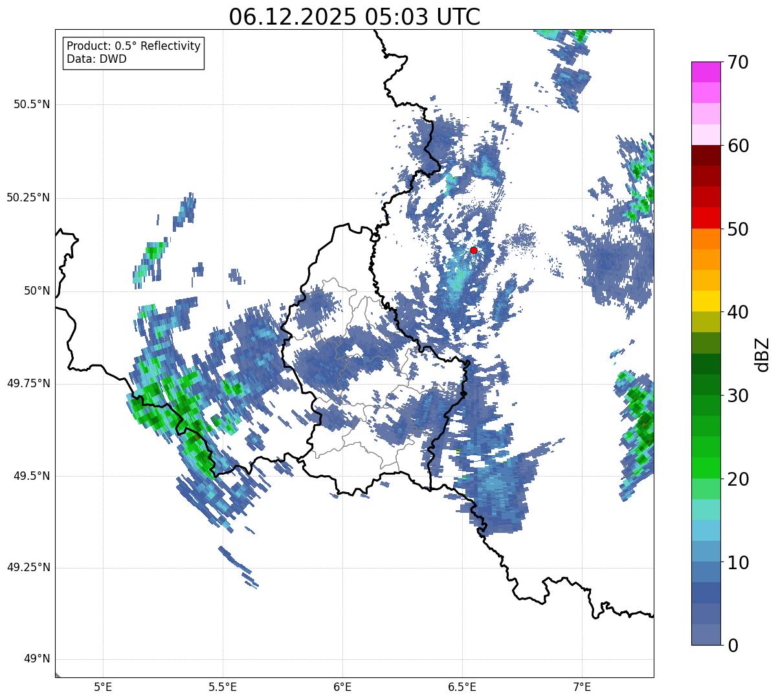778x700 pixels.
Task: Click the magenta top colorbar swatch
Action: pyautogui.click(x=706, y=72)
